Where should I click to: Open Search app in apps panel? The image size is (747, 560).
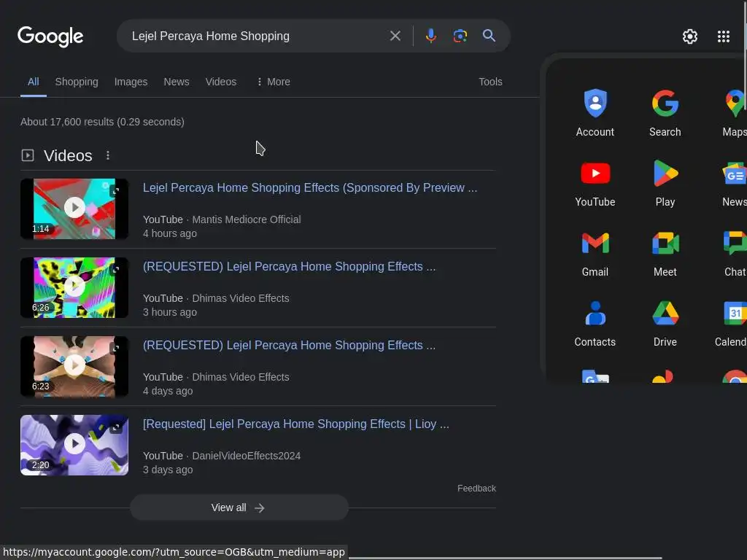pos(665,113)
